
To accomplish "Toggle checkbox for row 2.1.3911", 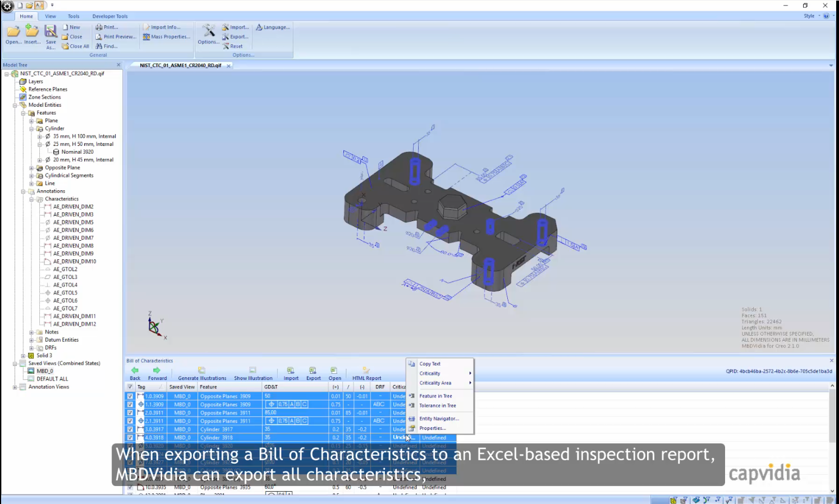I will point(130,421).
